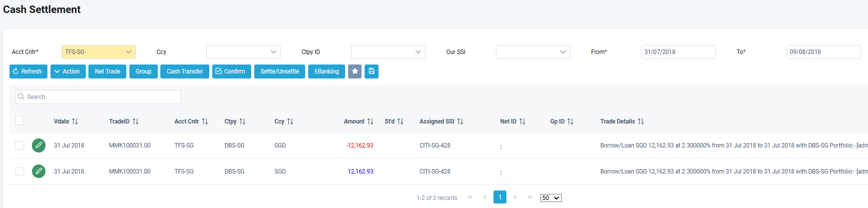Click the Trade Details column header

coord(618,121)
